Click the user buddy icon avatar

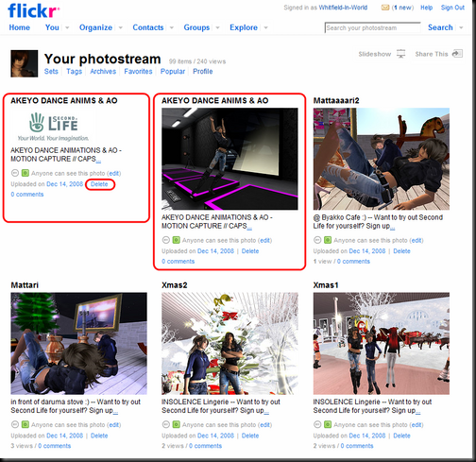click(x=25, y=63)
